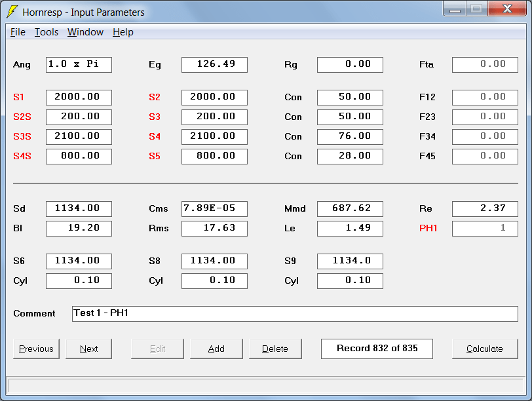Click the red PH1 label
Screen dimensions: 532x401
click(x=428, y=228)
